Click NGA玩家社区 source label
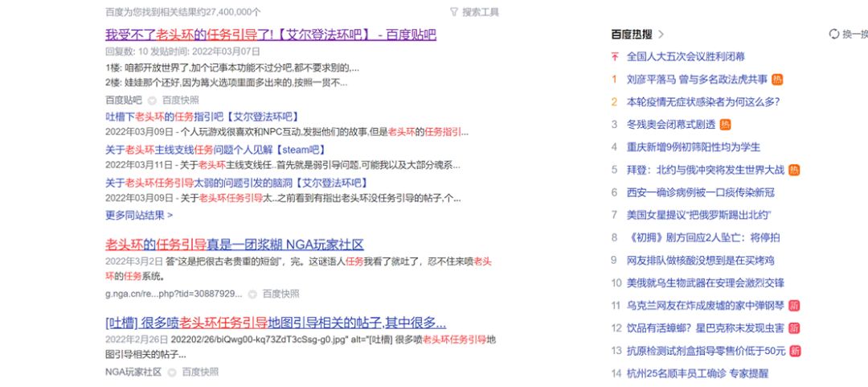Viewport: 868px width, 387px height. click(x=133, y=372)
